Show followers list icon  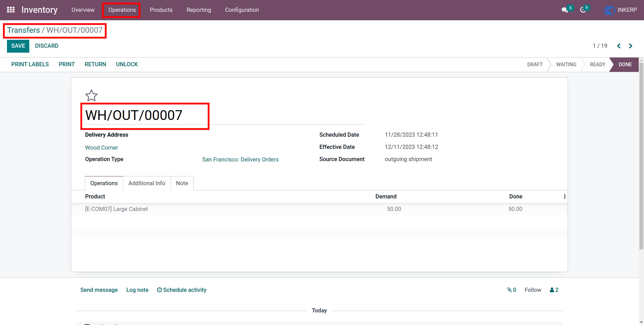(554, 290)
